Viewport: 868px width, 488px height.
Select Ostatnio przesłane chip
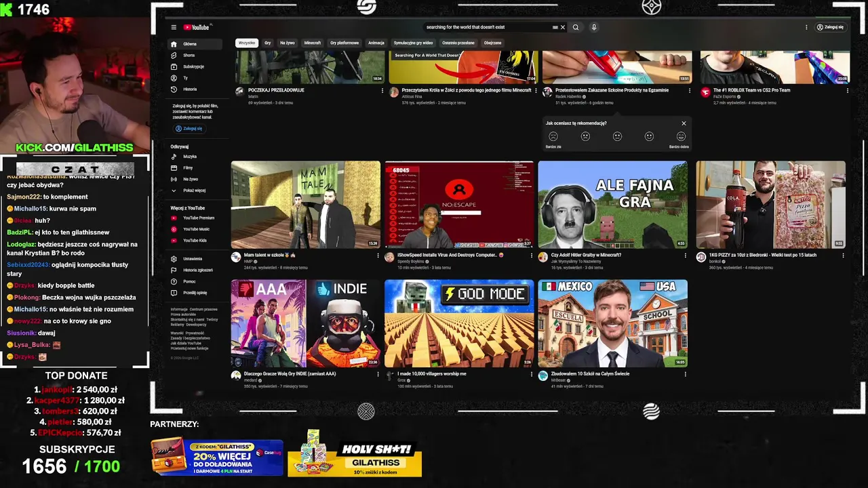coord(458,43)
